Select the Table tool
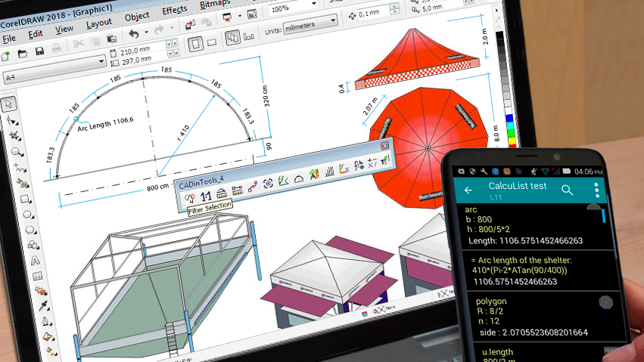 click(38, 276)
